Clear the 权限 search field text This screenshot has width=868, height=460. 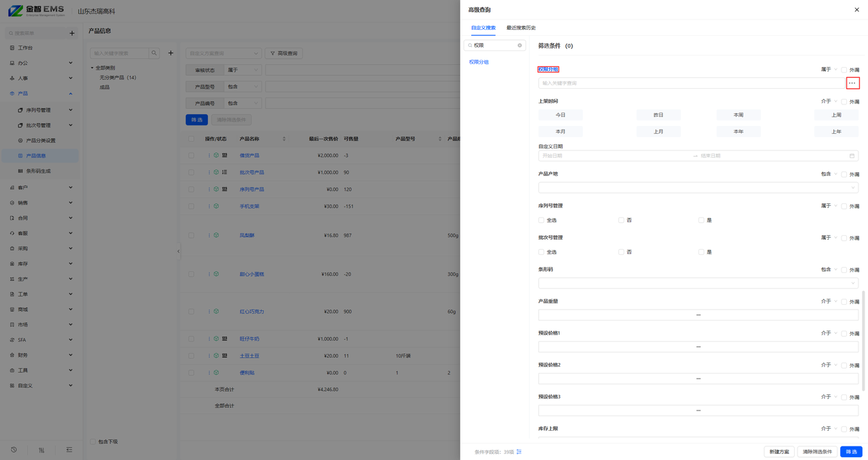coord(520,45)
